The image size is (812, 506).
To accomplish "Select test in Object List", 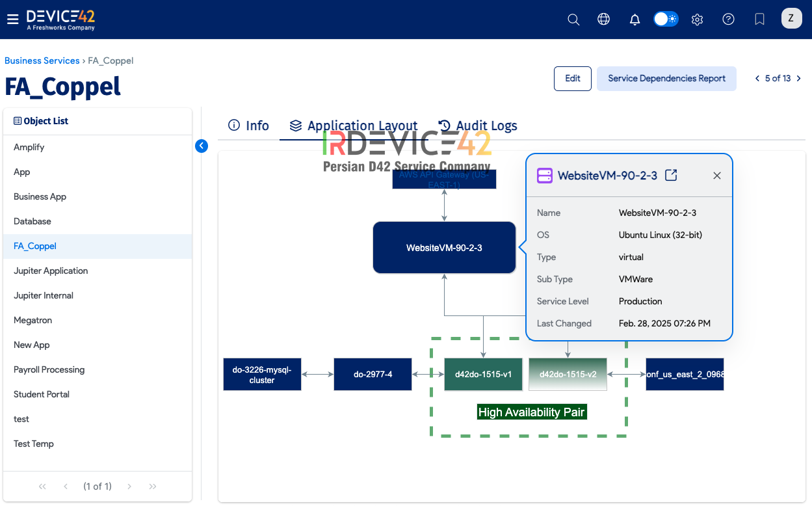I will point(98,419).
